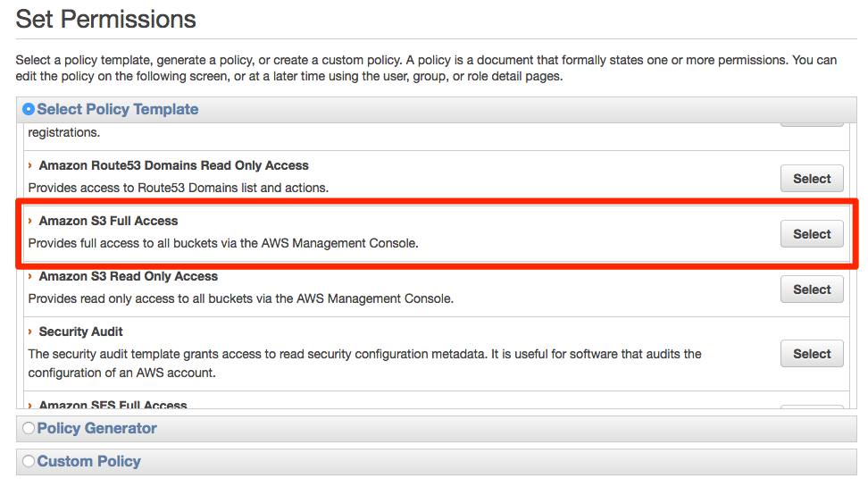The height and width of the screenshot is (487, 868).
Task: Click 'Provides access to Route53 Domains list' description
Action: (x=179, y=188)
